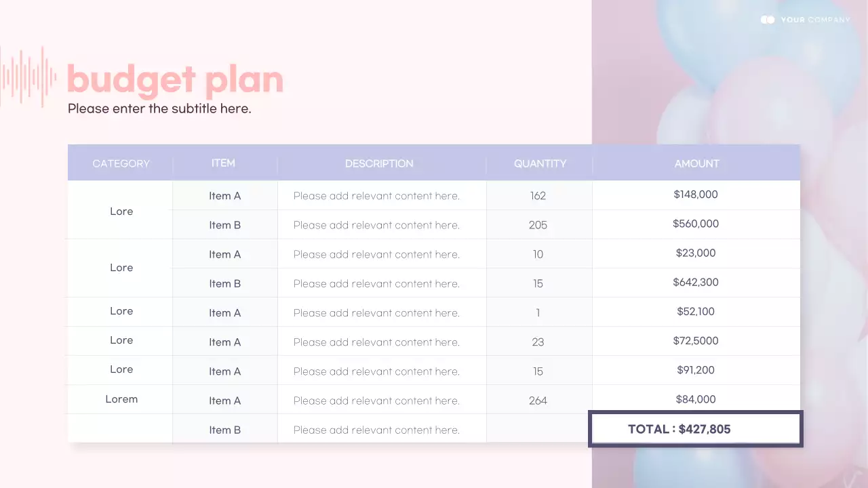Click the $560,000 amount cell
The width and height of the screenshot is (868, 488).
point(696,224)
